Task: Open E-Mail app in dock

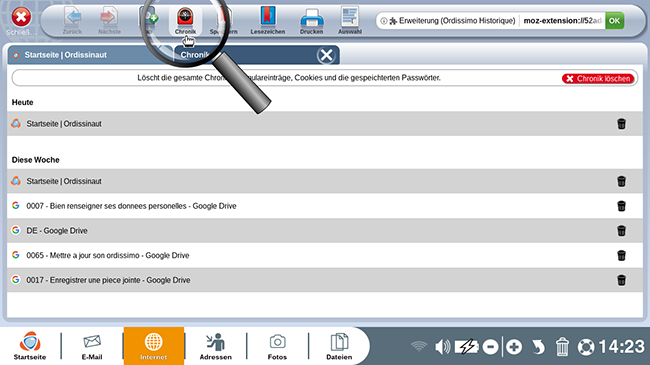Action: (x=92, y=346)
